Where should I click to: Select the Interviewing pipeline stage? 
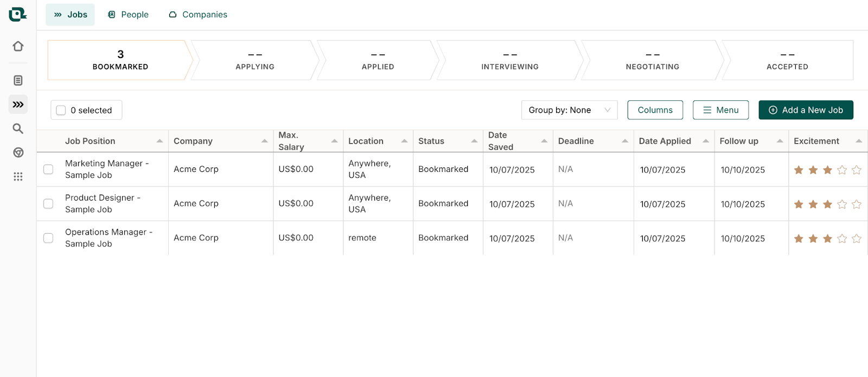[509, 60]
